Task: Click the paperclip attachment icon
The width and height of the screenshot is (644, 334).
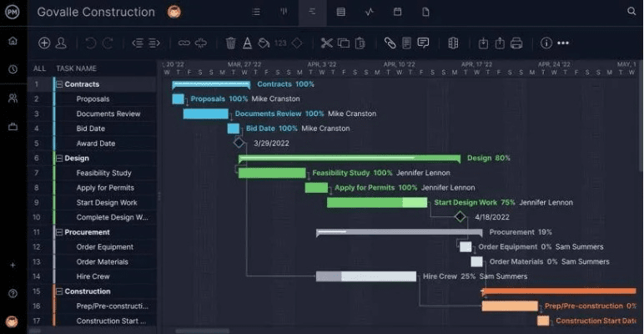Action: (390, 43)
